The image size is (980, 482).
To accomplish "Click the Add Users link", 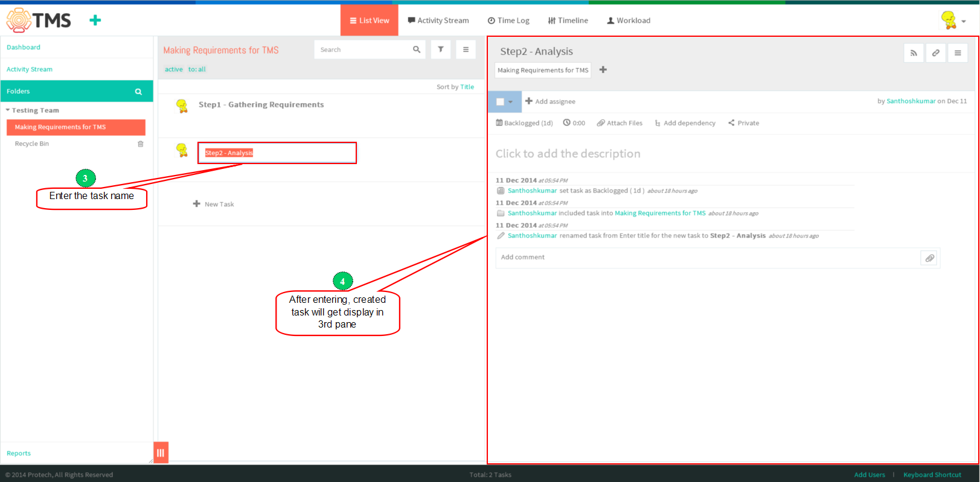I will 870,475.
